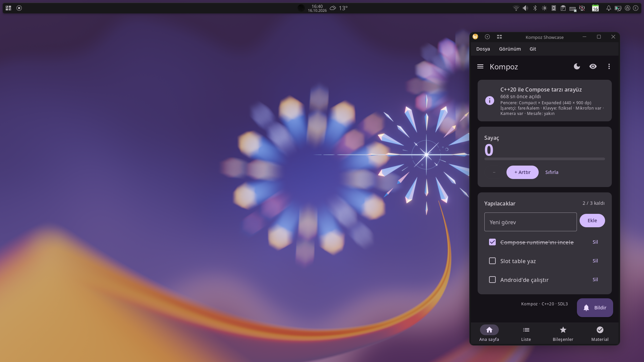Viewport: 644px width, 362px height.
Task: Switch to the Liste tab
Action: 526,334
